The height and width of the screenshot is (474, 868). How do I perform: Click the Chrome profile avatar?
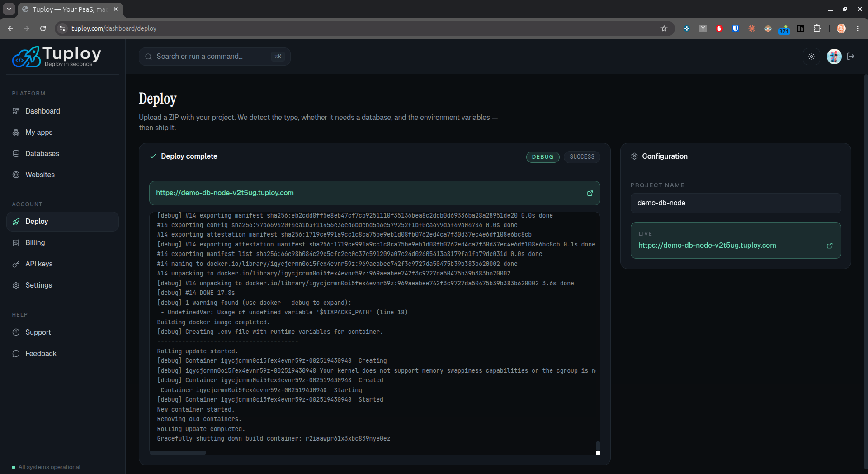click(841, 28)
